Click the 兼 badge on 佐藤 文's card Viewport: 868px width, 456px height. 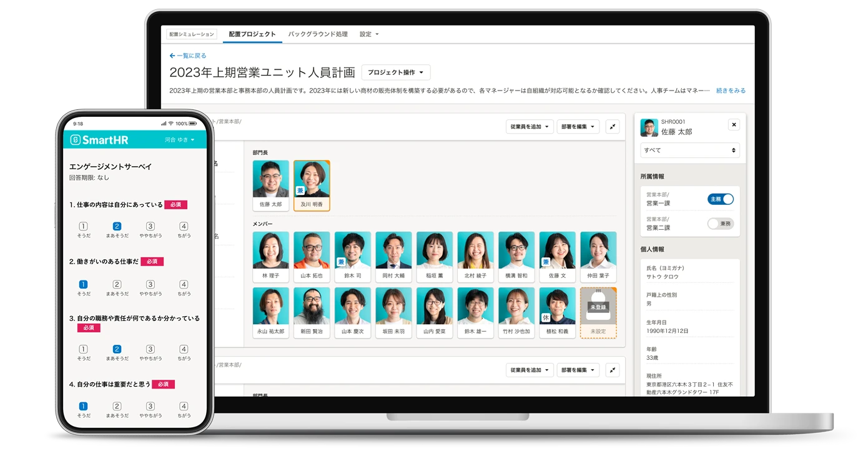click(546, 262)
